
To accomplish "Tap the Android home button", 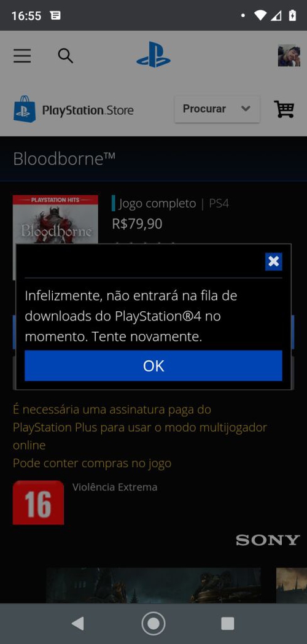I will click(153, 624).
